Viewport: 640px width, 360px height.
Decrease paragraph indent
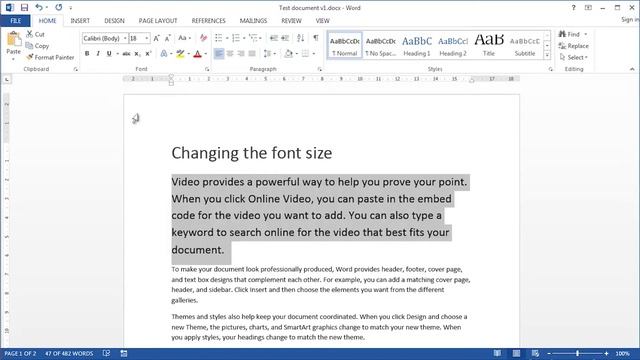pos(273,38)
